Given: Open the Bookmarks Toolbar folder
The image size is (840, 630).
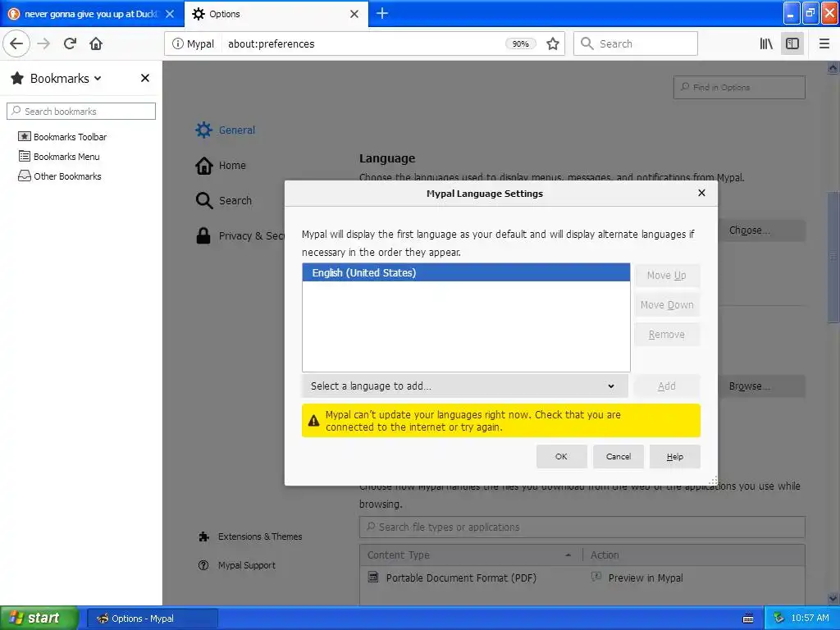Looking at the screenshot, I should click(x=62, y=137).
